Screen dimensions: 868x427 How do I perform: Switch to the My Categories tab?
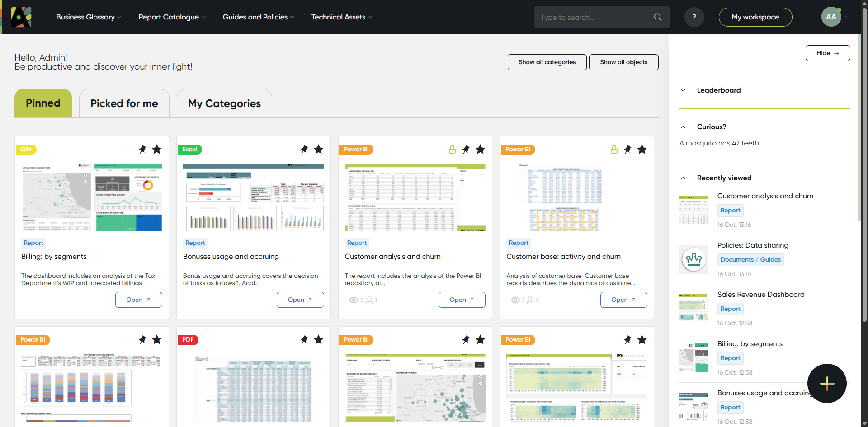224,103
